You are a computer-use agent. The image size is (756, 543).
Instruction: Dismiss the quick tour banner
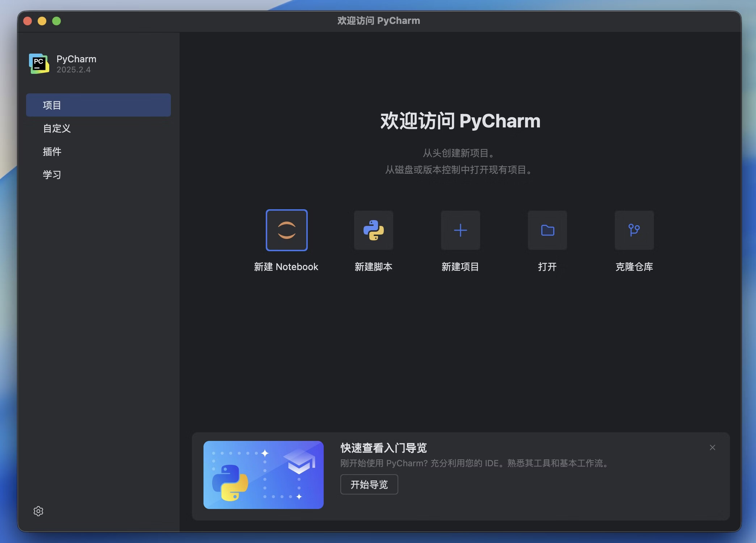pos(712,447)
